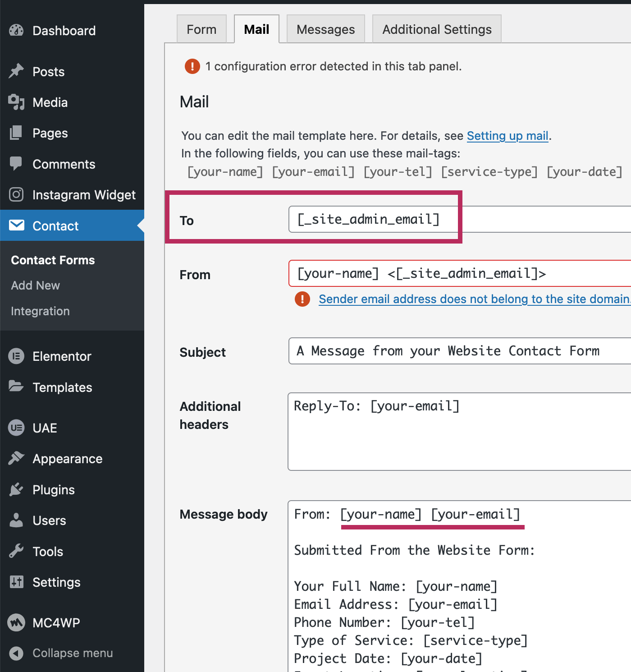Click the Appearance paintbrush icon
The height and width of the screenshot is (672, 631).
point(16,458)
